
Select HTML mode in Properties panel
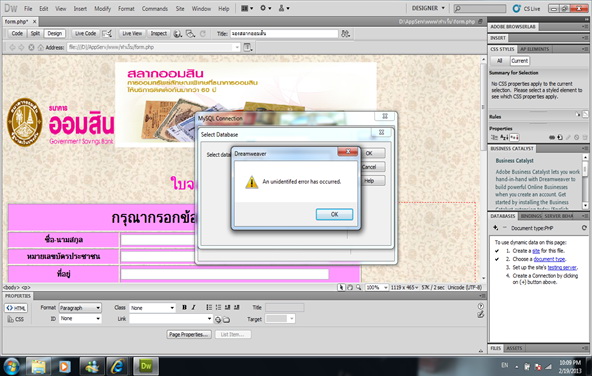point(16,308)
